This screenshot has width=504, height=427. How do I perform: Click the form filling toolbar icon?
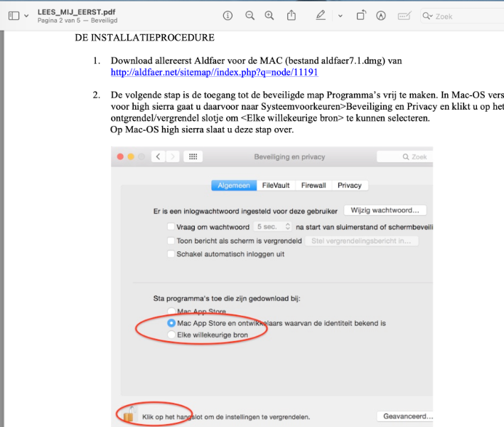coord(404,16)
